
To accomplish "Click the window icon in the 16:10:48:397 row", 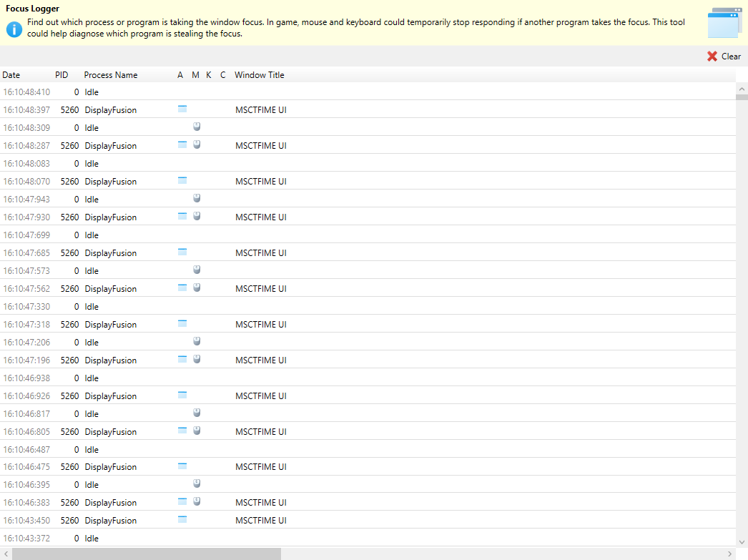I will [x=182, y=109].
